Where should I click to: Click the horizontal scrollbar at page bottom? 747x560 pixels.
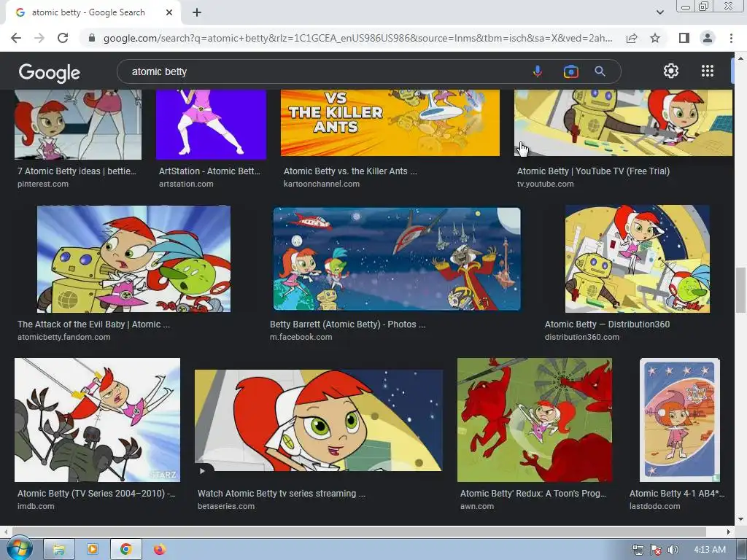pyautogui.click(x=359, y=532)
